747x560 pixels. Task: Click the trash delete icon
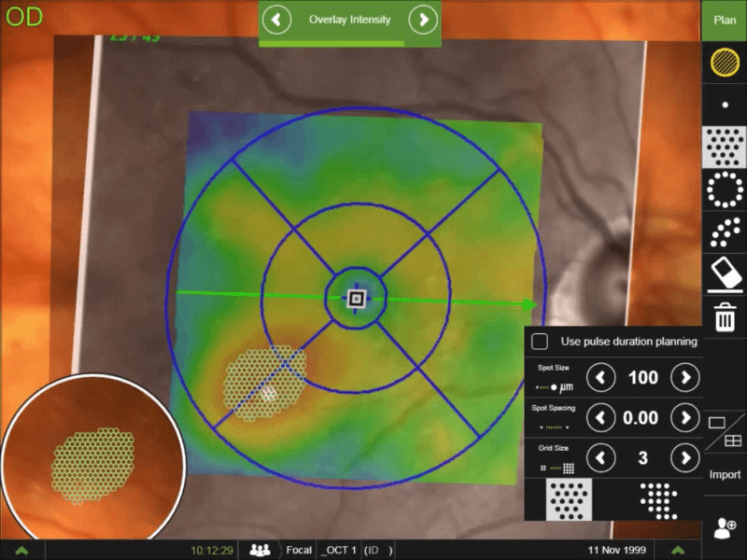coord(725,317)
